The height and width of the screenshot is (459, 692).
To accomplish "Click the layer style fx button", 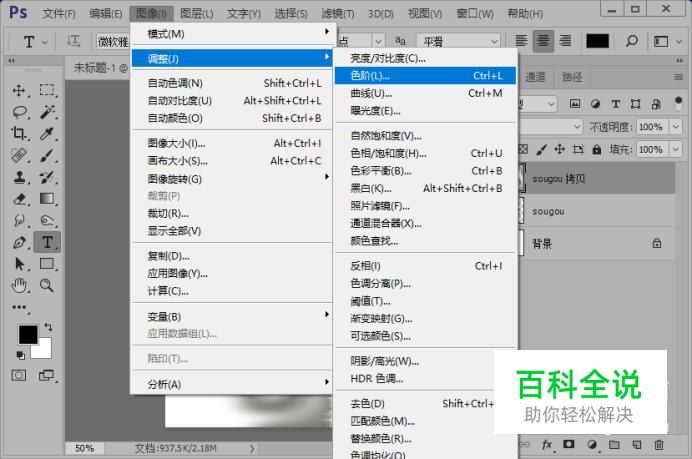I will point(547,444).
